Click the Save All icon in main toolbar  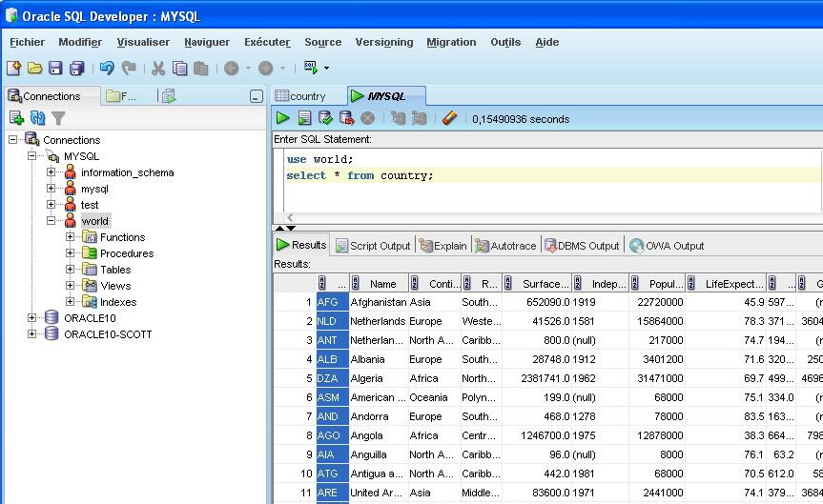(76, 68)
